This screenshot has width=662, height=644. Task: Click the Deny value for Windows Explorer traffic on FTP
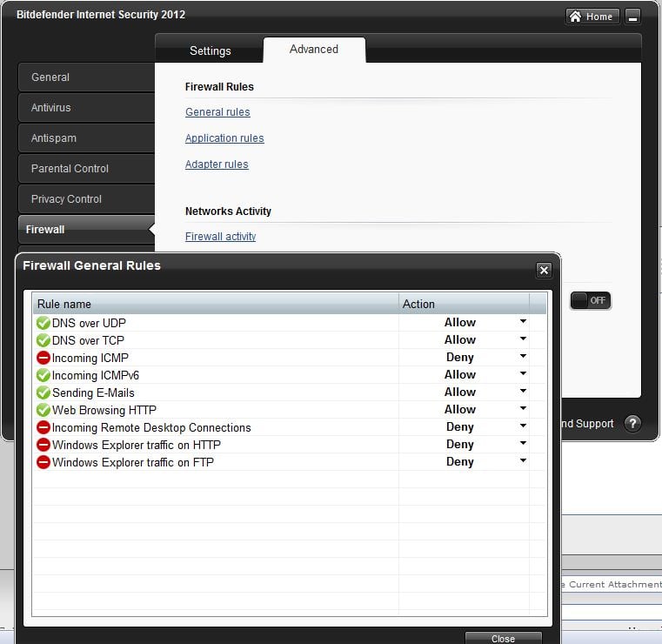pos(460,461)
